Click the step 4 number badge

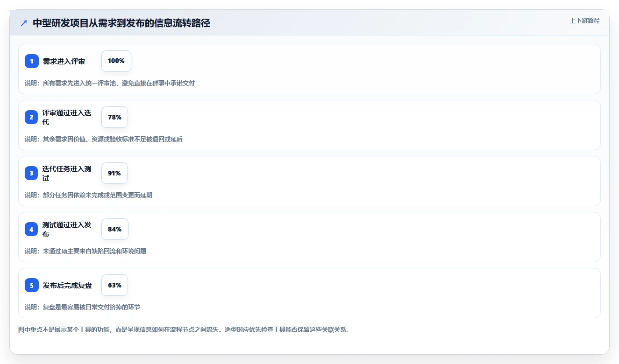click(32, 229)
